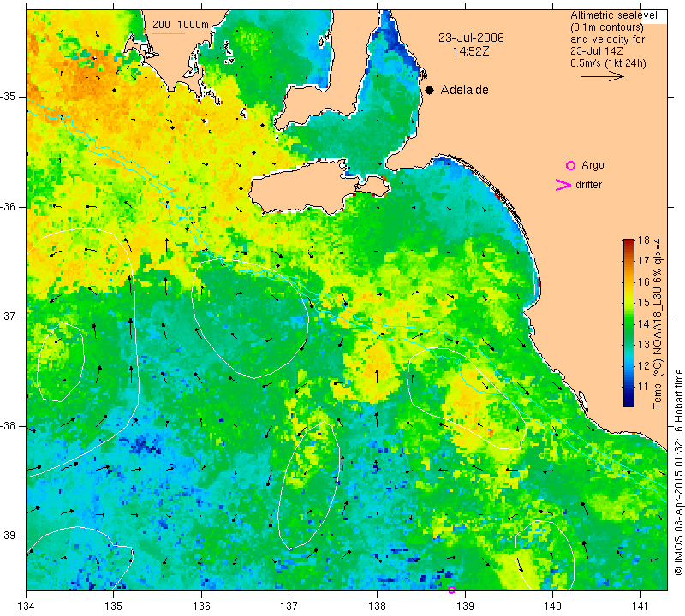Click the velocity scale arrow in legend
Viewport: 685px width, 616px height.
pos(602,76)
